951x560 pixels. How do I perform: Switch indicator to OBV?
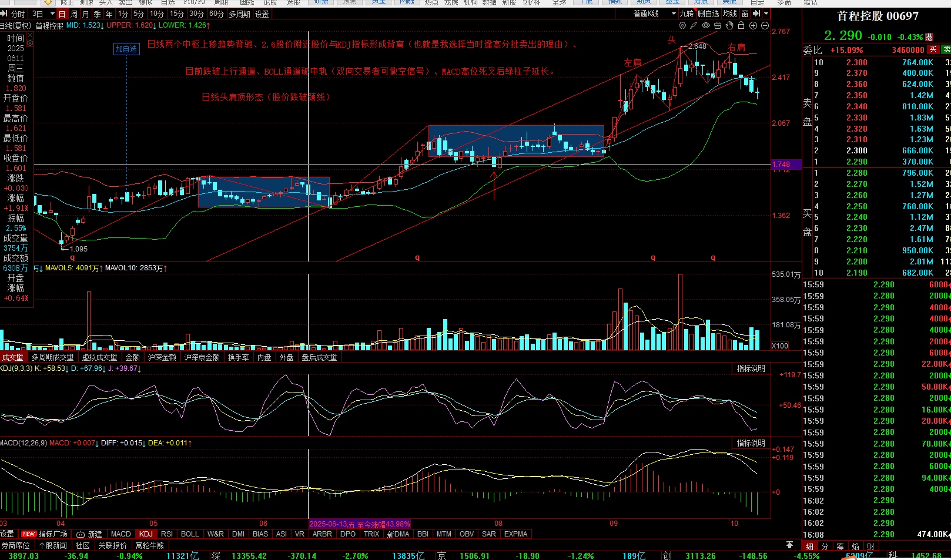(467, 534)
